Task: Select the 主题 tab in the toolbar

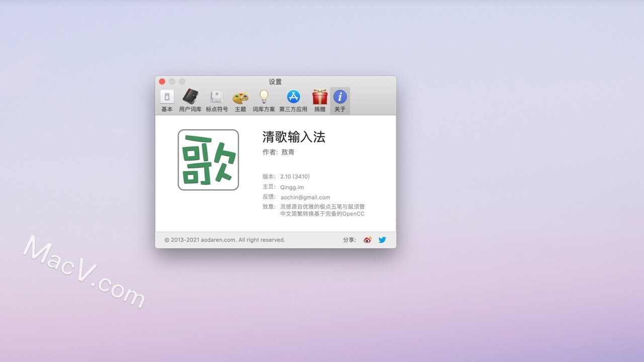Action: coord(240,100)
